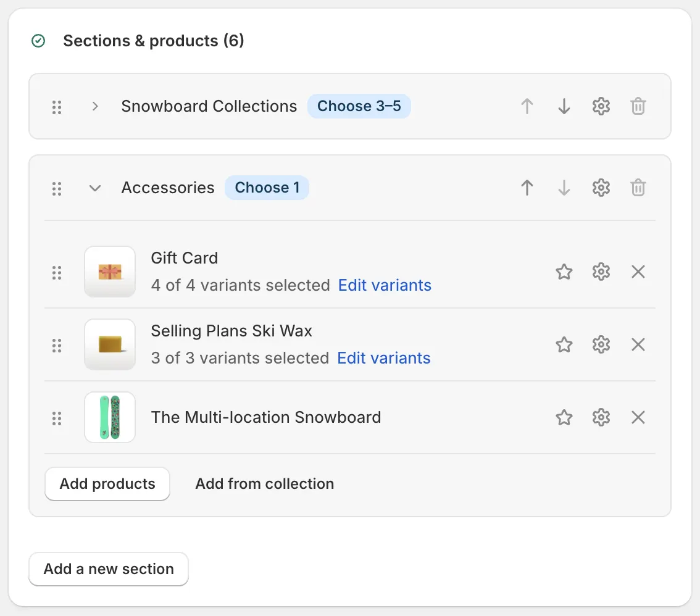Click the Gift Card product name

coord(185,258)
